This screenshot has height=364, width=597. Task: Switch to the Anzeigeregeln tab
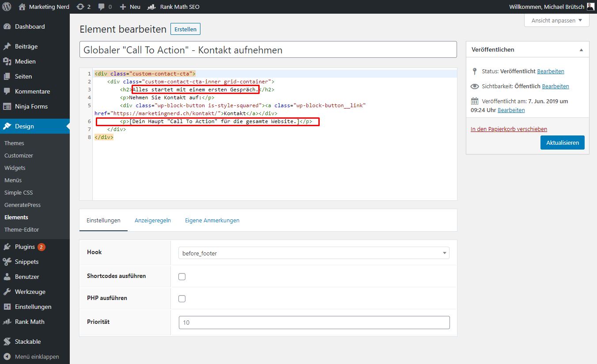(x=153, y=220)
